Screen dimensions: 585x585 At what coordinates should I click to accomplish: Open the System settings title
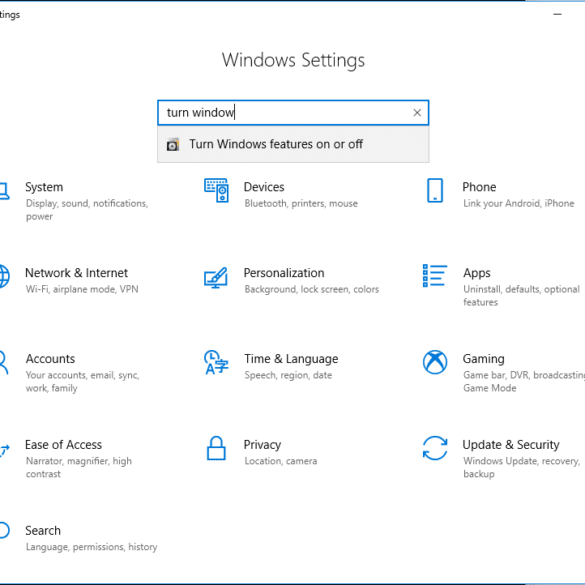click(44, 187)
